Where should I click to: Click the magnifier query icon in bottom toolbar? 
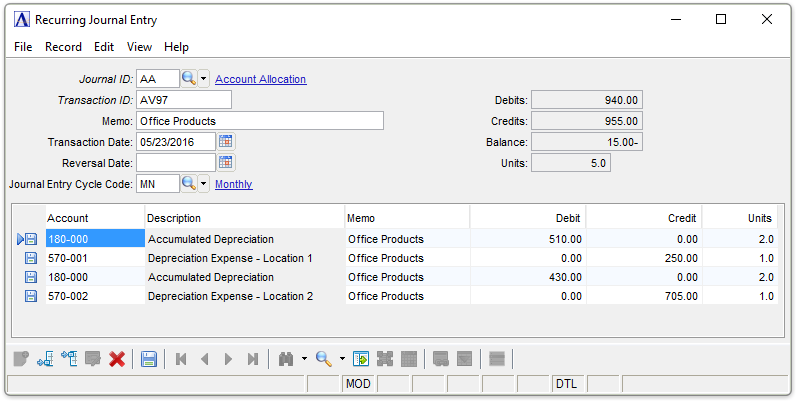tap(323, 359)
